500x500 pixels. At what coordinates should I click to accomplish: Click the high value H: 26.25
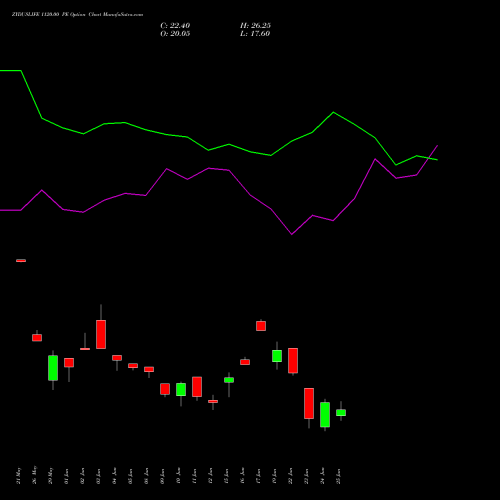point(255,26)
